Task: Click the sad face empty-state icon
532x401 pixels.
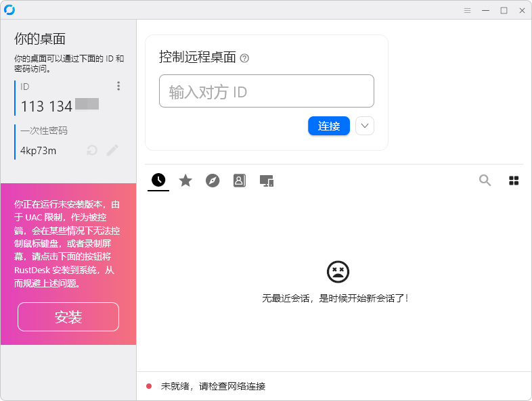Action: click(x=338, y=272)
